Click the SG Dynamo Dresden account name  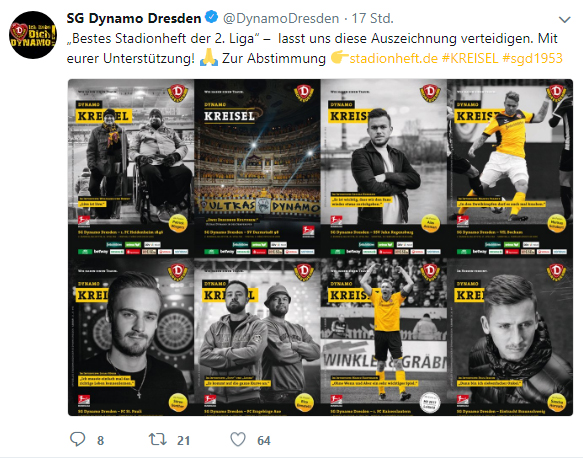(134, 18)
